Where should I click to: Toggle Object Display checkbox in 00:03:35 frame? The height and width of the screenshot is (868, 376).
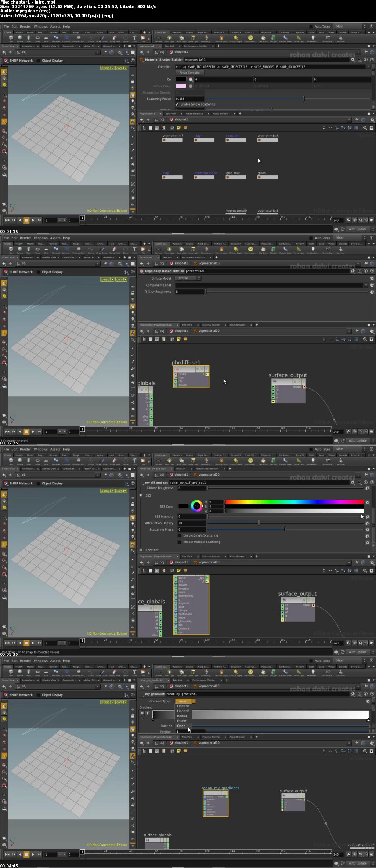pos(39,483)
